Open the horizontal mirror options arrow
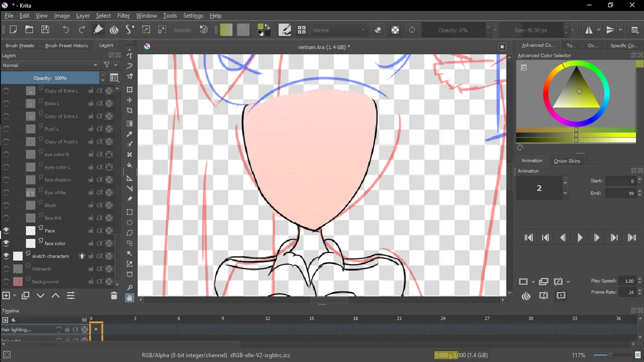 [598, 30]
